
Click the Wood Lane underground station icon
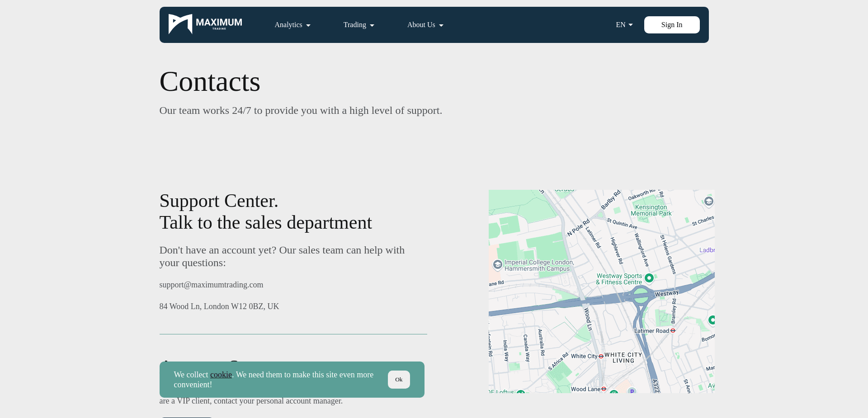tap(604, 389)
